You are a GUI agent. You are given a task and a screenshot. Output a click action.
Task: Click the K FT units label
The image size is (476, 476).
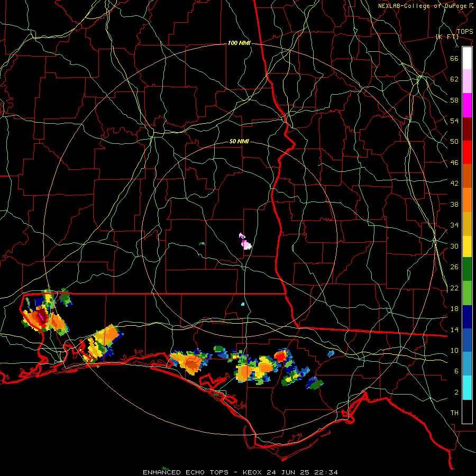[447, 37]
